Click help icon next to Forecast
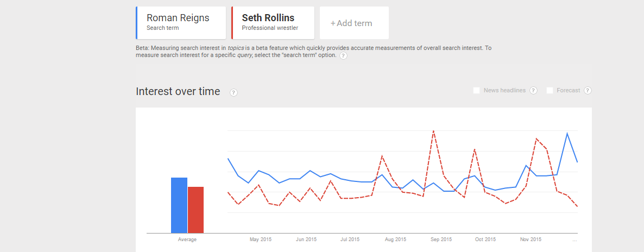 (588, 91)
